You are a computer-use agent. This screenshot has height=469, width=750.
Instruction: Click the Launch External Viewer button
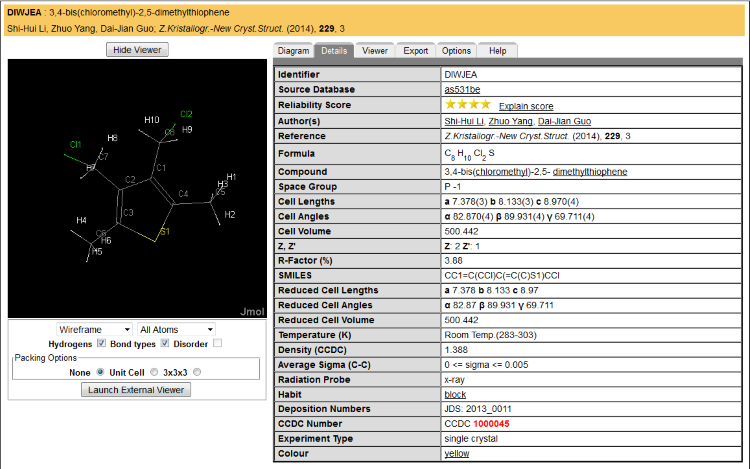[136, 390]
